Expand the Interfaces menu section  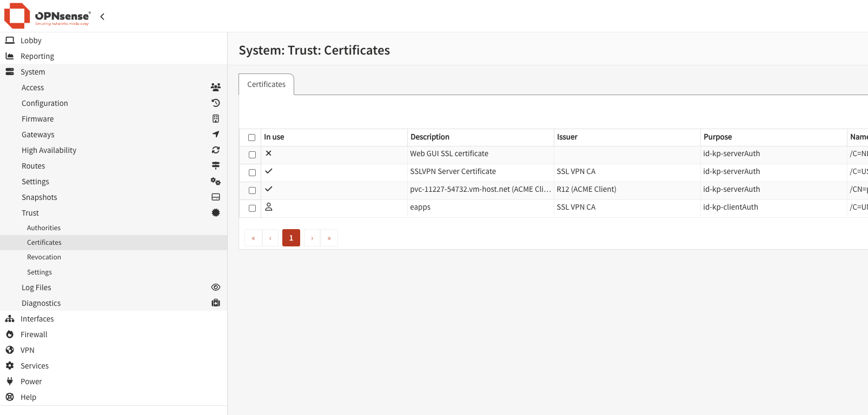click(x=37, y=319)
